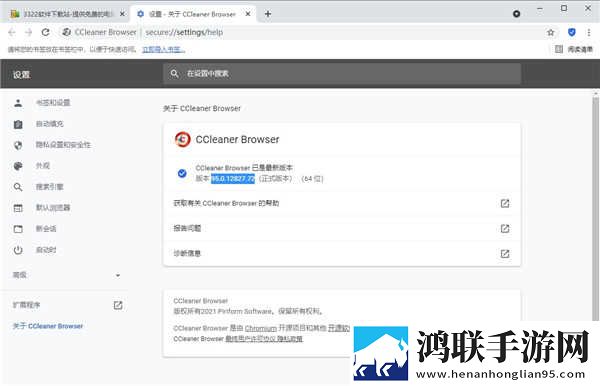Reload the current page
This screenshot has width=600, height=386.
coord(46,33)
